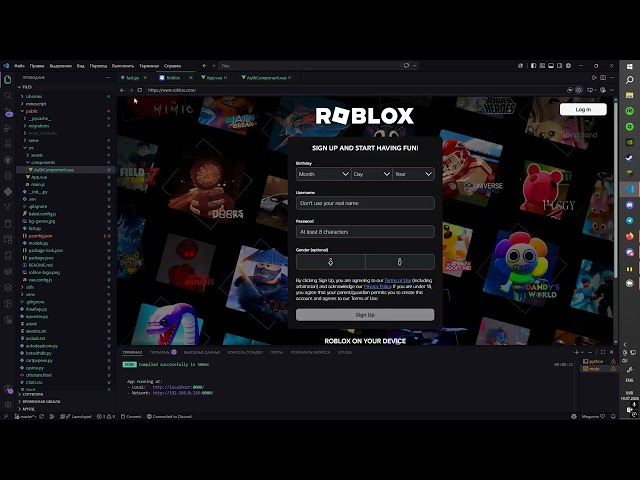Collapse the FILES section
640x480 pixels.
[25, 87]
